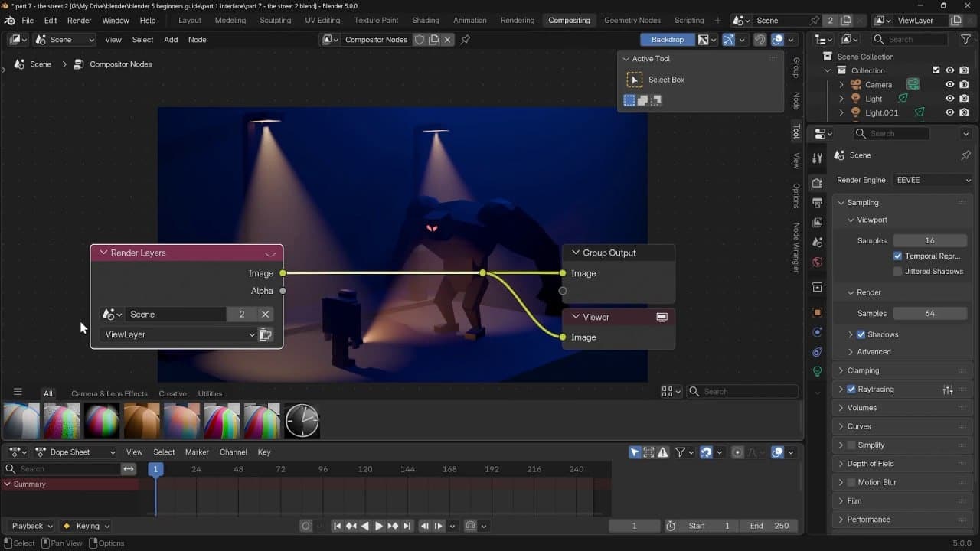Open the World properties tab icon
The width and height of the screenshot is (980, 551).
[x=817, y=262]
